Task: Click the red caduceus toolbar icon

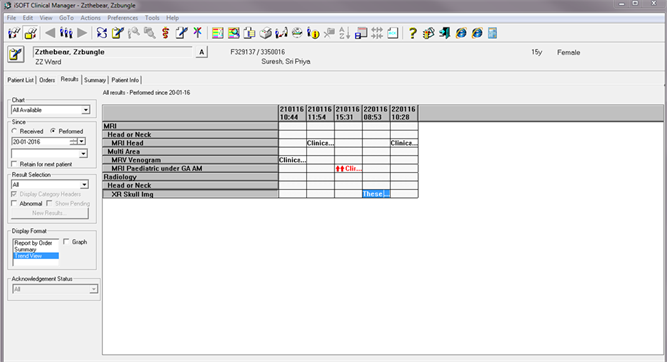Action: [x=165, y=33]
